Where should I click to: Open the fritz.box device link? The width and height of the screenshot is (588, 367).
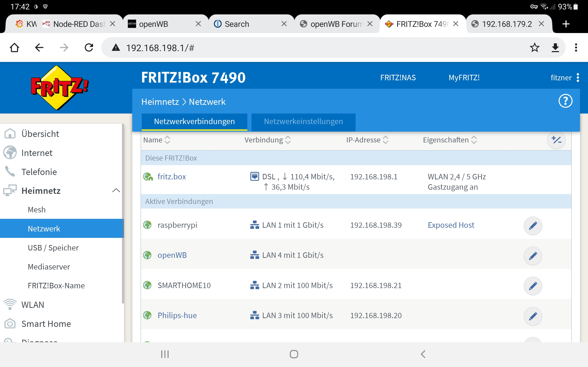point(172,176)
